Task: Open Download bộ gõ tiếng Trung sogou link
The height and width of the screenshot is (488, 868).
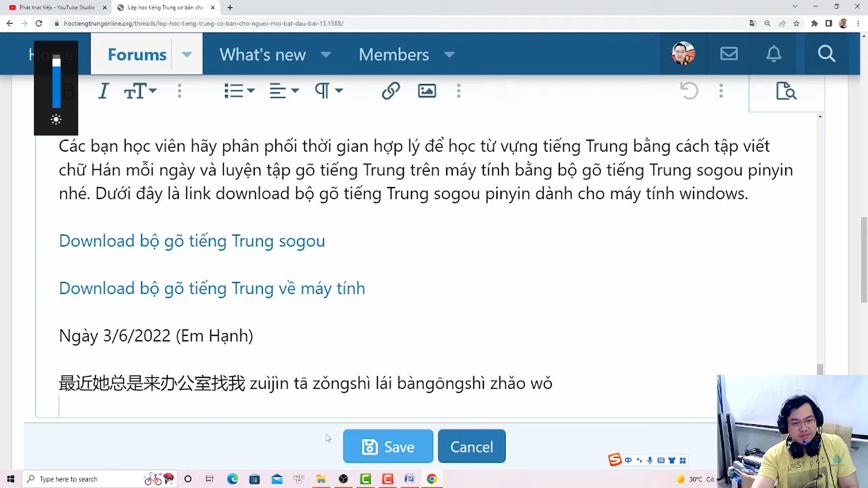Action: 192,241
